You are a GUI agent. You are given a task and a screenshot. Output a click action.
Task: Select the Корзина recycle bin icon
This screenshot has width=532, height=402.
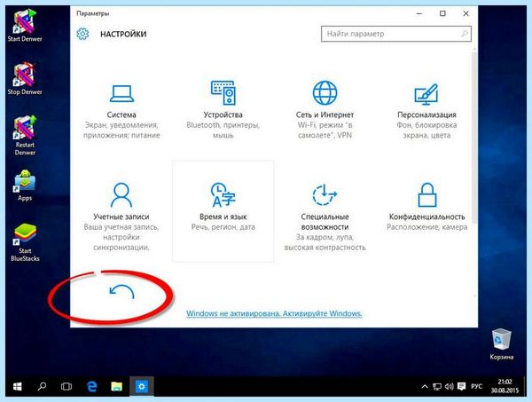tap(502, 344)
